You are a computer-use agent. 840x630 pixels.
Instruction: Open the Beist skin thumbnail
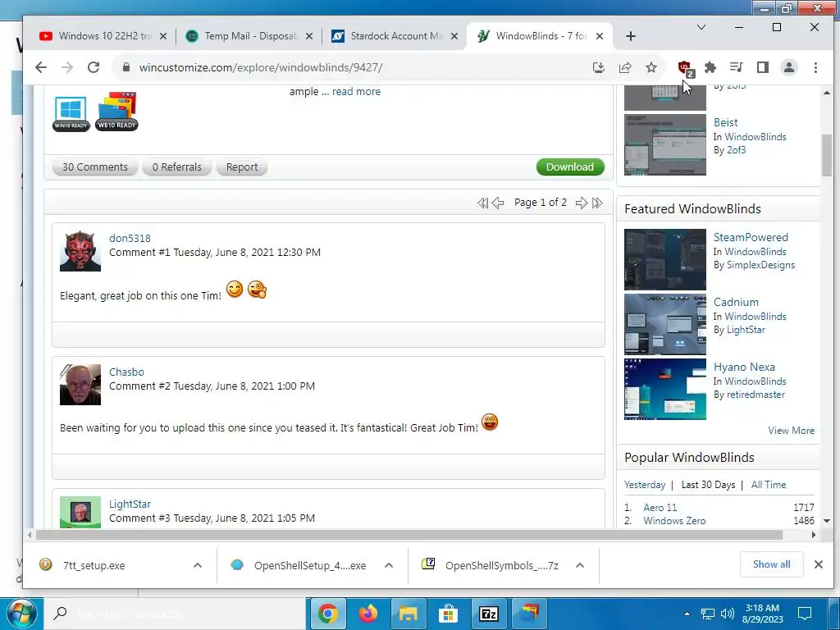pos(664,144)
